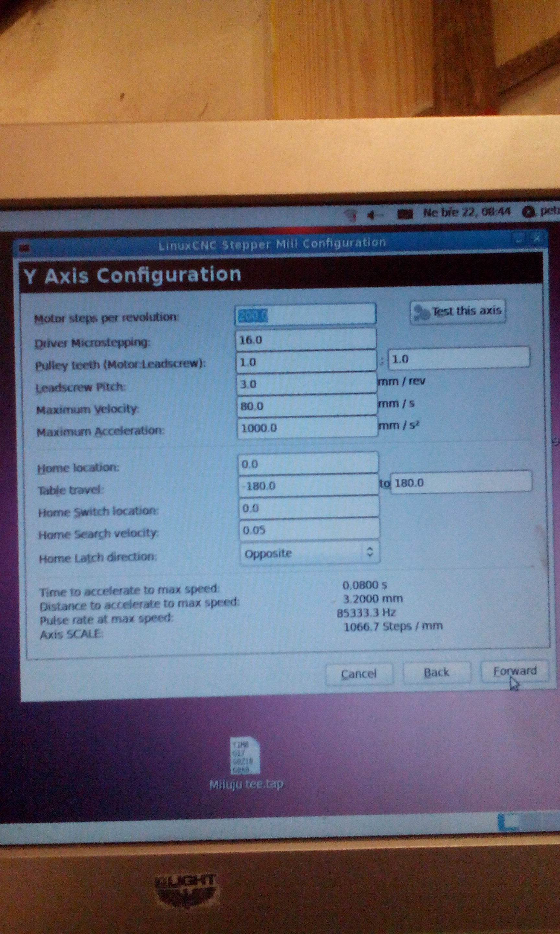Click the mail envelope indicator icon
Viewport: 560px width, 934px height.
click(x=404, y=214)
